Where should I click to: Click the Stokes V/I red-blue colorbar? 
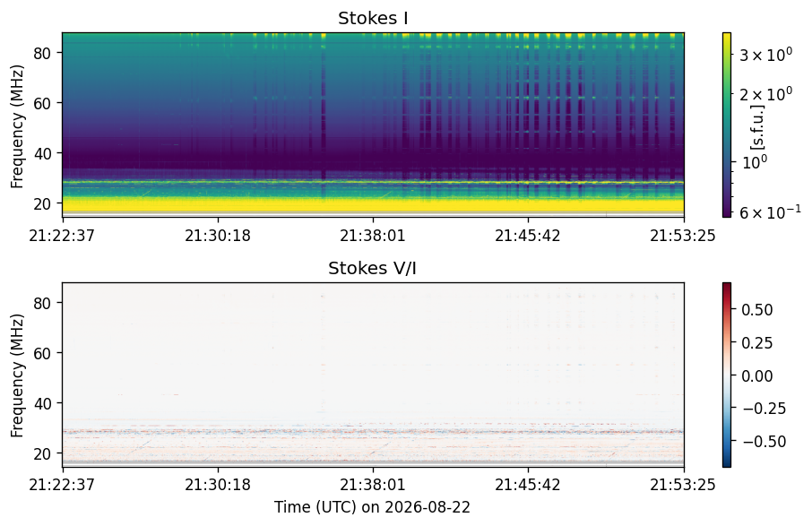[727, 375]
